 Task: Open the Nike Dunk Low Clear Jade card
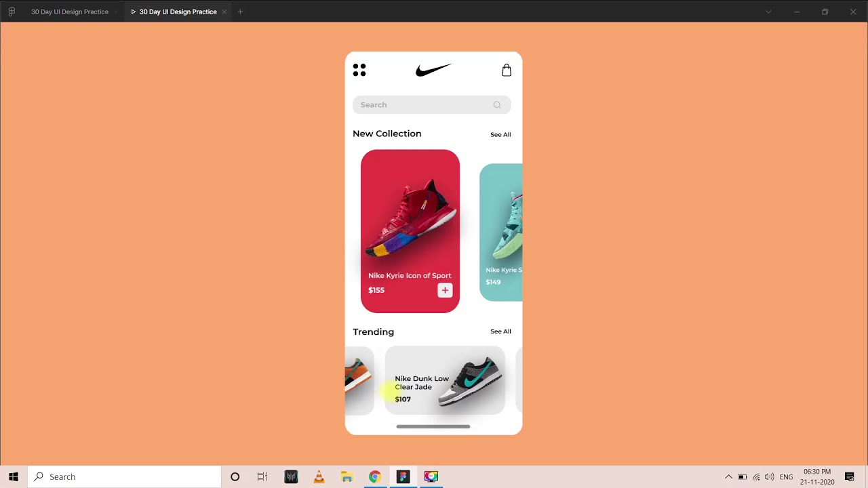tap(445, 380)
